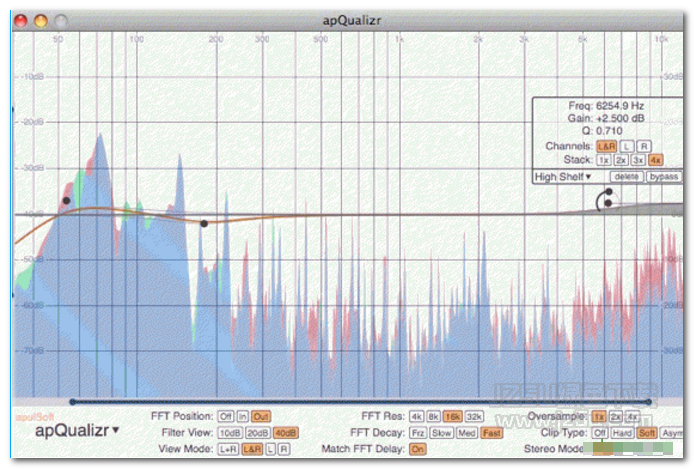The image size is (694, 469).
Task: Select the High Shelf EQ node on curve
Action: (x=608, y=203)
